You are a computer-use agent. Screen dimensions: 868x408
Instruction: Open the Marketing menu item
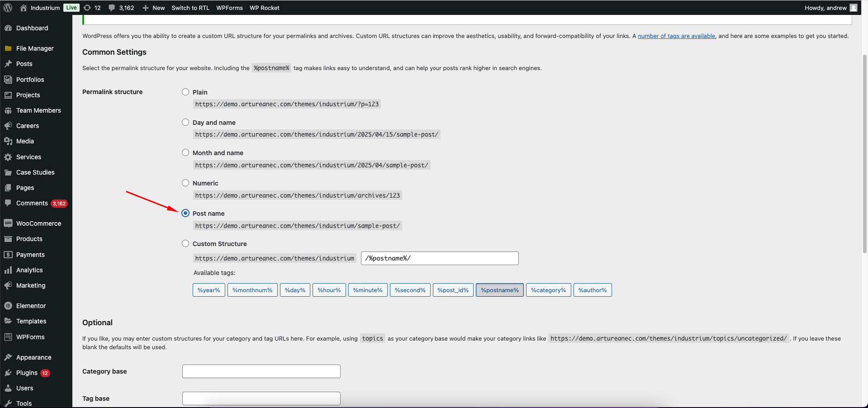tap(36, 285)
